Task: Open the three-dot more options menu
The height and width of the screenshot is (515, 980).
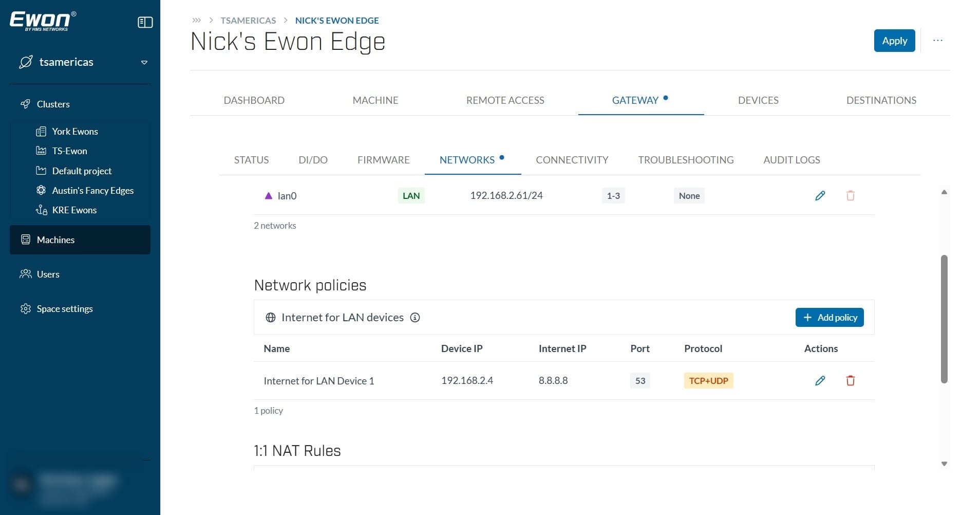Action: coord(938,41)
